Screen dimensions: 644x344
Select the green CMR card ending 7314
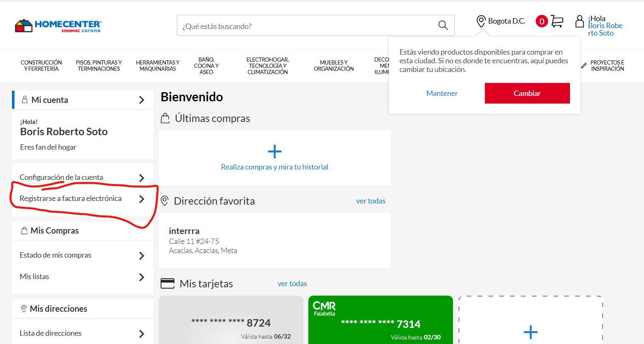[380, 320]
